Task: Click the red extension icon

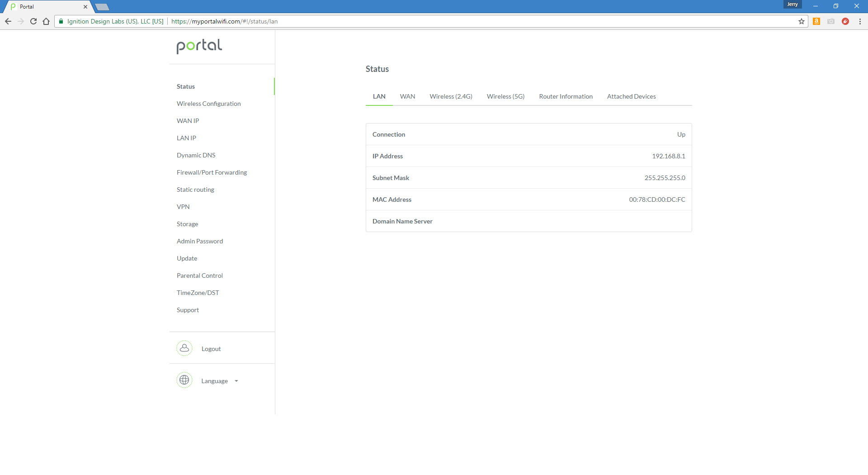Action: (x=845, y=21)
